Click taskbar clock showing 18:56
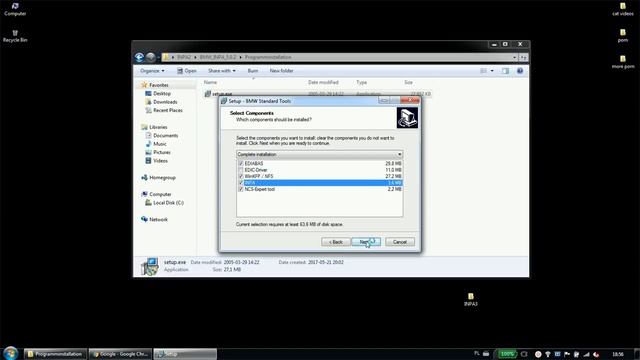Screen dimensions: 640x360 click(x=618, y=354)
